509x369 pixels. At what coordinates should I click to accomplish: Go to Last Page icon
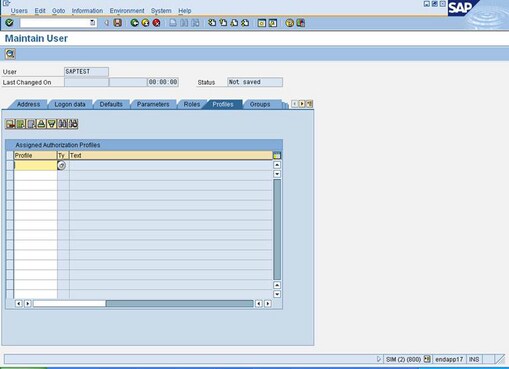[245, 23]
